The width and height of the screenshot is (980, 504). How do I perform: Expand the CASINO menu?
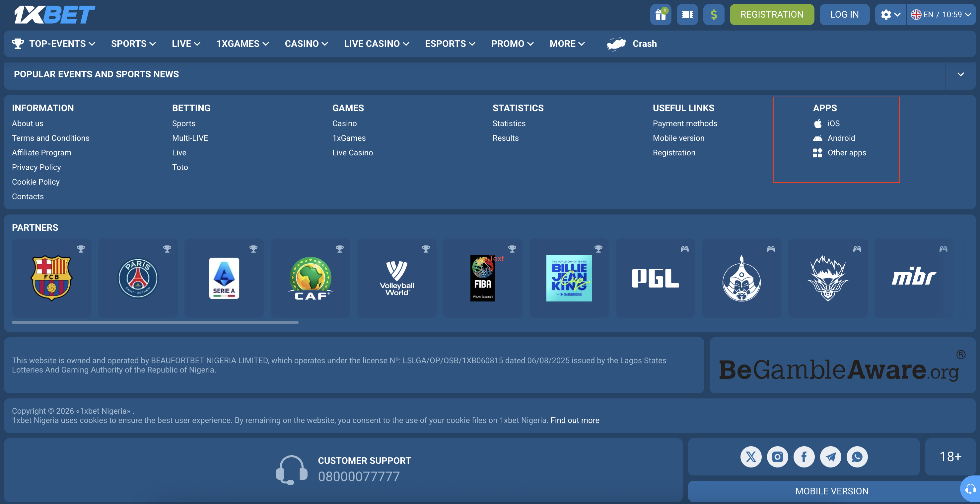(306, 44)
